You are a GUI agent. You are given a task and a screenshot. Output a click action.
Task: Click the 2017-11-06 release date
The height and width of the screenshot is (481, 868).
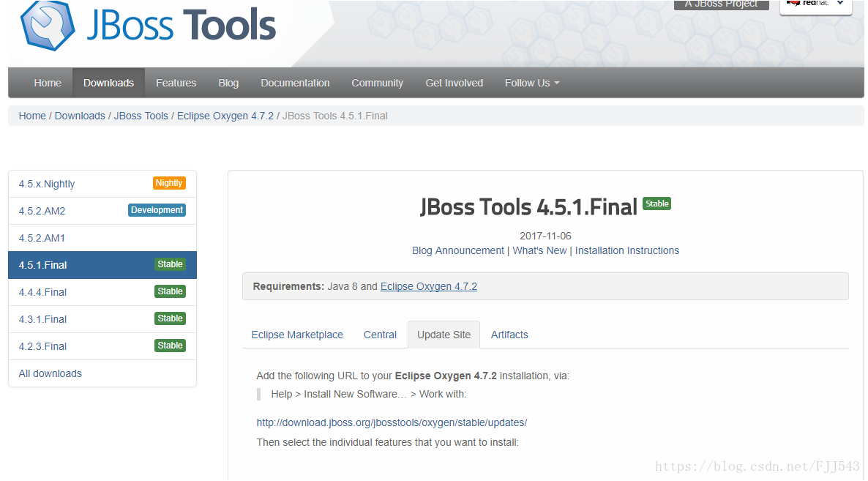pos(545,236)
